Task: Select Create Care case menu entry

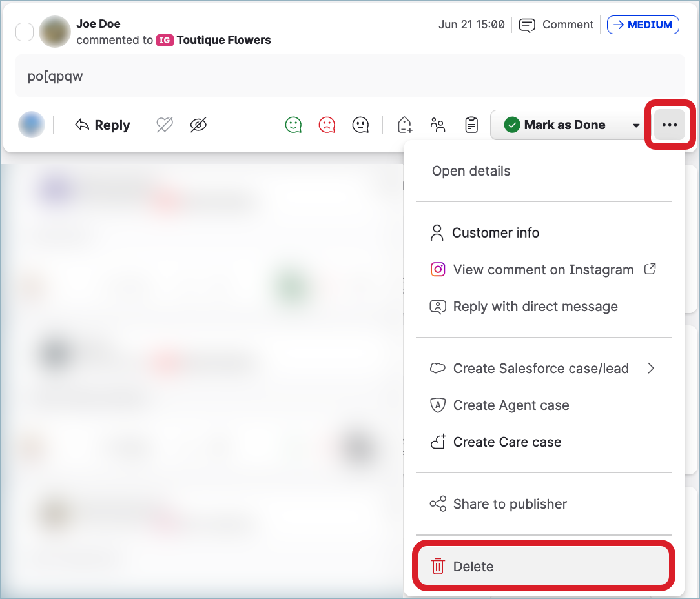Action: [507, 442]
